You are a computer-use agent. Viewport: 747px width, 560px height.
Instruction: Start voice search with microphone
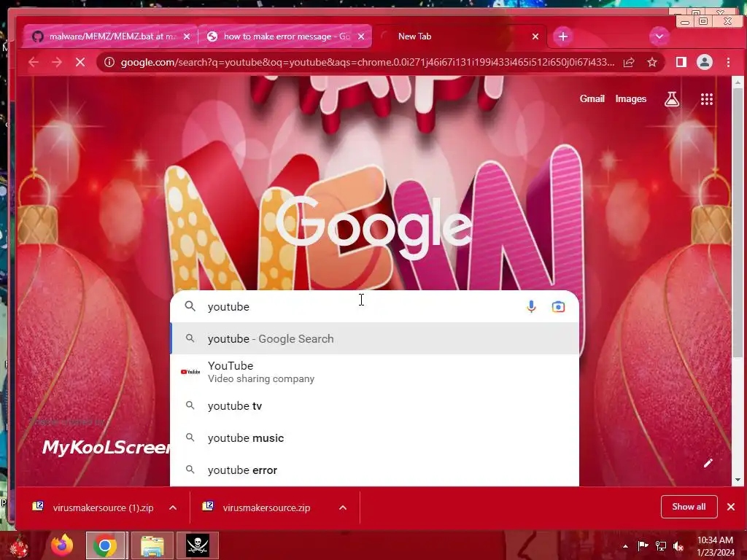(531, 307)
